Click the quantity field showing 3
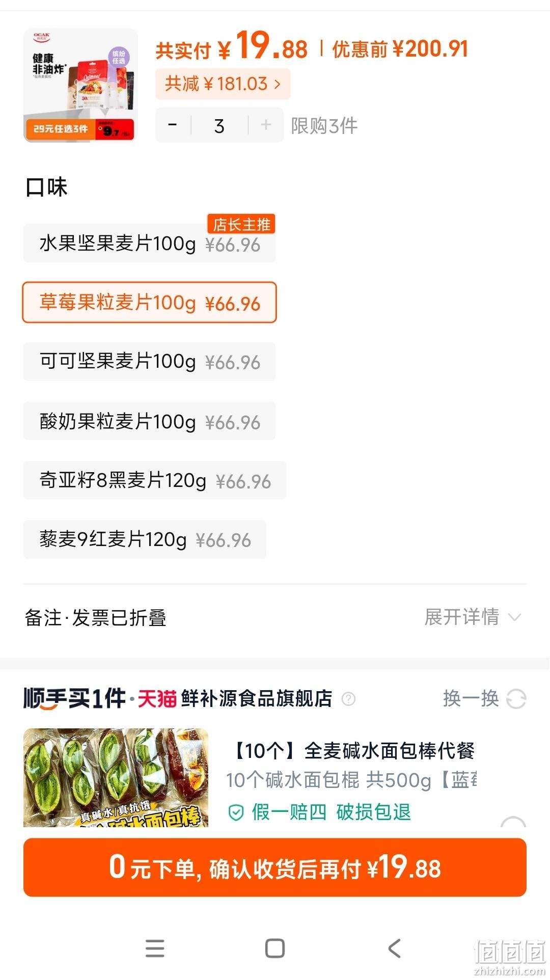 coord(219,125)
